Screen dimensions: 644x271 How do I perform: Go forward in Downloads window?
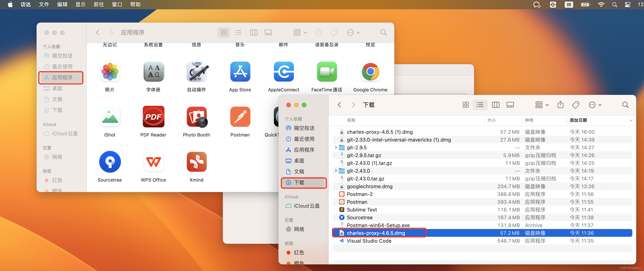pyautogui.click(x=353, y=105)
